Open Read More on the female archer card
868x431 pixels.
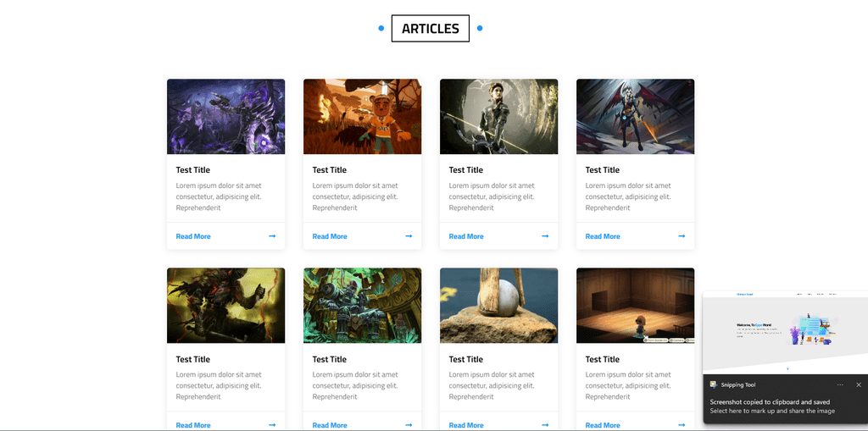click(x=466, y=236)
